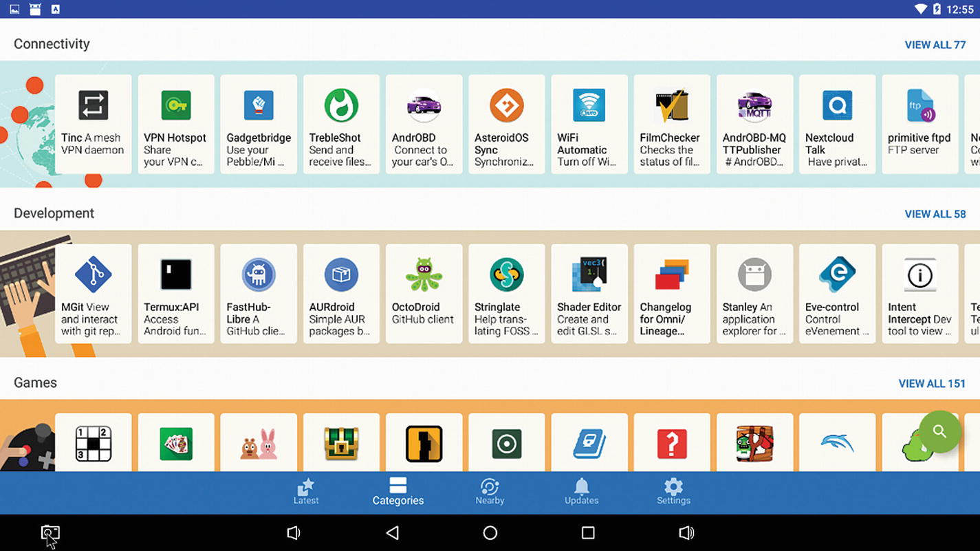Image resolution: width=980 pixels, height=551 pixels.
Task: Switch to the Latest tab
Action: (306, 492)
